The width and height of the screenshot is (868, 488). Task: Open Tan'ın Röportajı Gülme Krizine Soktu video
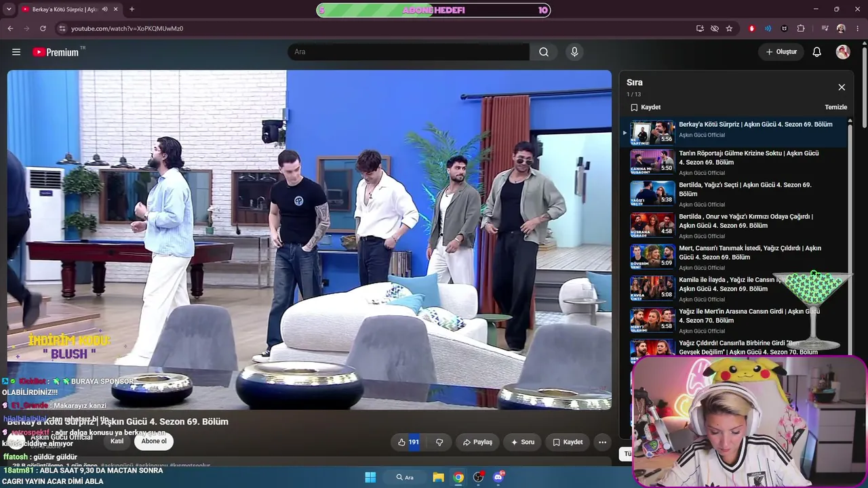click(734, 163)
